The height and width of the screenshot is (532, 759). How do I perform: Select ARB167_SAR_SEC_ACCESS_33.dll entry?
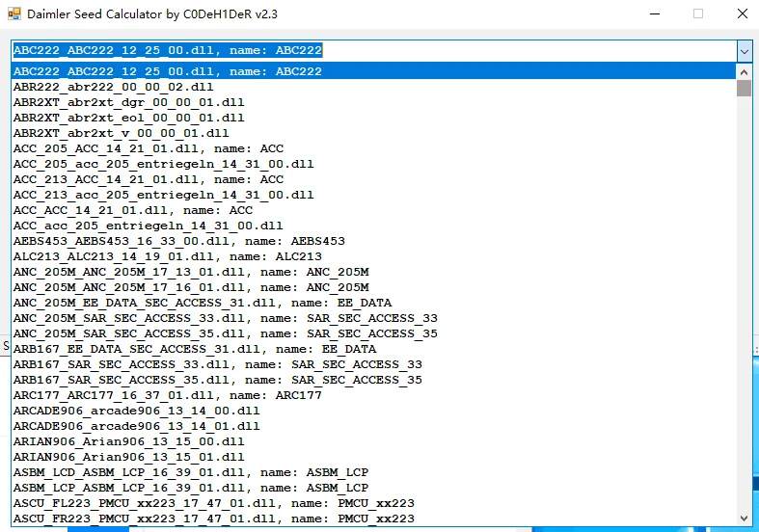(x=373, y=364)
